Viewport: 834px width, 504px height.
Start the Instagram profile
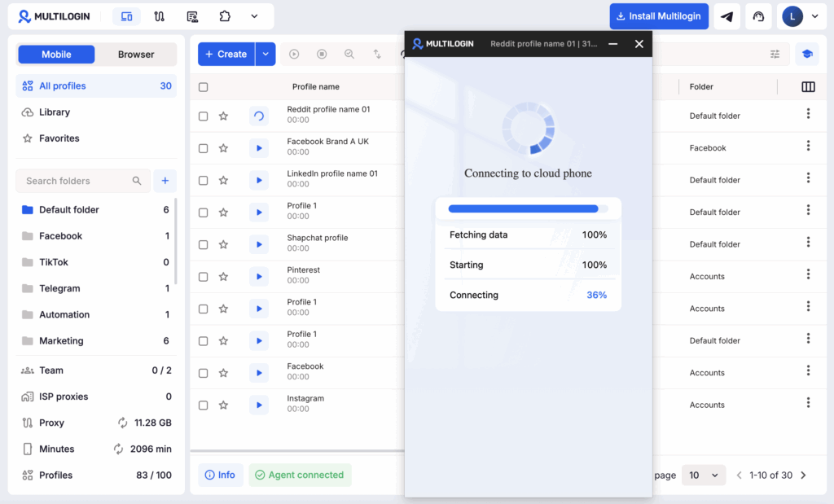pyautogui.click(x=259, y=405)
